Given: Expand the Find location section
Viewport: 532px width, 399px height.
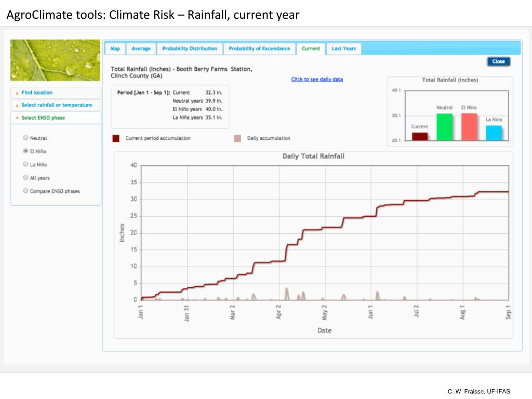Looking at the screenshot, I should tap(56, 92).
